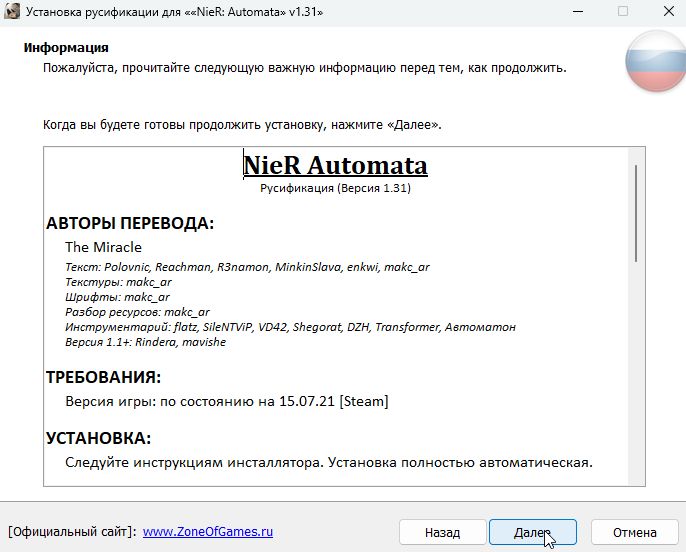
Task: Click the Russian flag sphere icon
Action: pyautogui.click(x=656, y=61)
